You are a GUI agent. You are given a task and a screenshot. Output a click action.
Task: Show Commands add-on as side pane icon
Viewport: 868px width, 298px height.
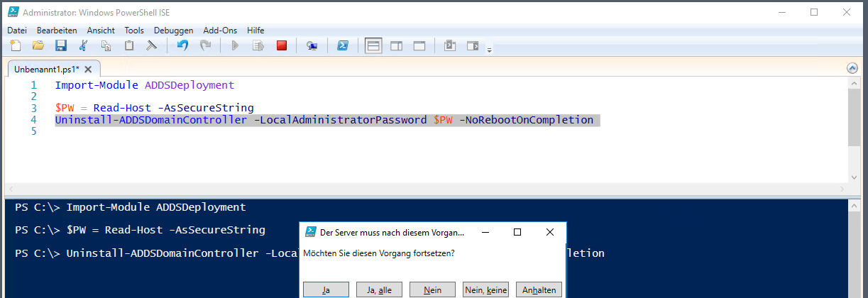tap(473, 46)
